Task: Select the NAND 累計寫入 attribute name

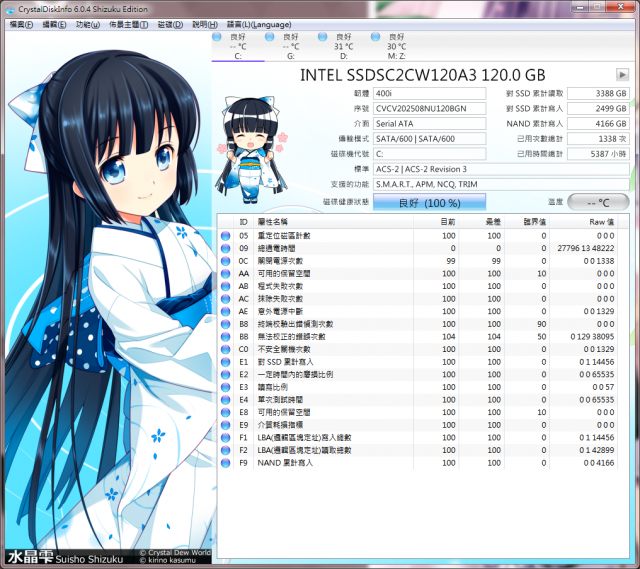Action: (x=285, y=463)
